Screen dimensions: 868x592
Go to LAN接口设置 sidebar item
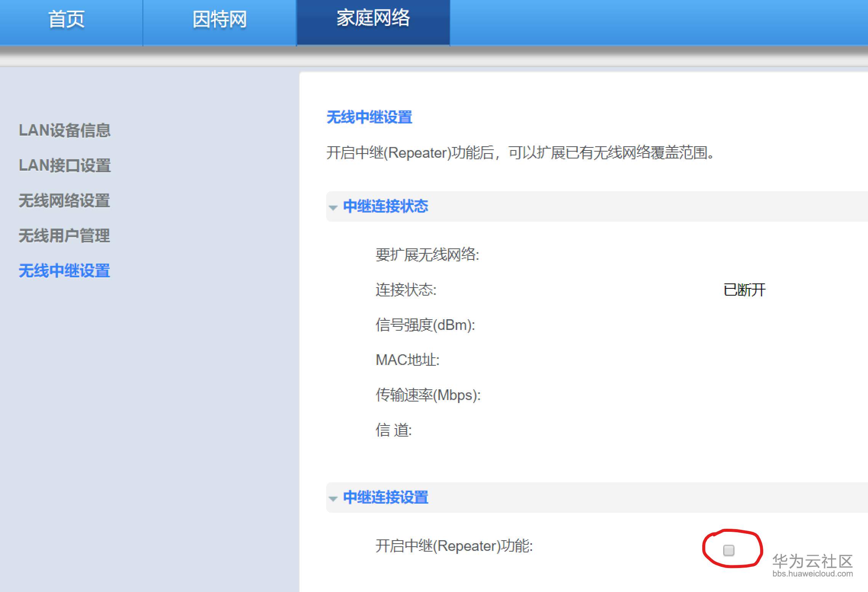[65, 166]
